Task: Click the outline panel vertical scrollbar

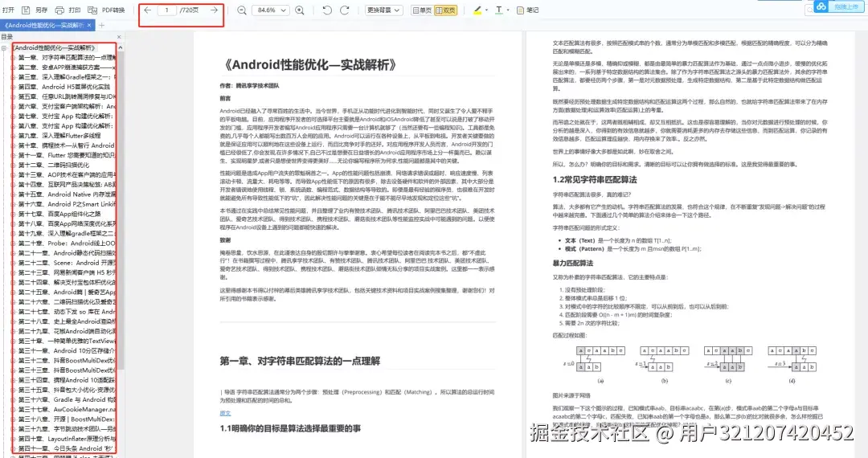Action: coord(121,211)
